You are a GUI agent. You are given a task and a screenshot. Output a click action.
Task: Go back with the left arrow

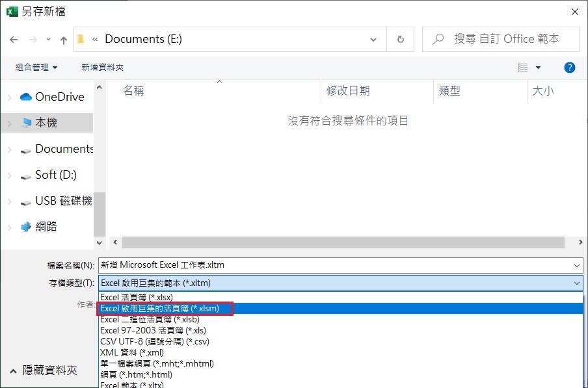pos(14,40)
